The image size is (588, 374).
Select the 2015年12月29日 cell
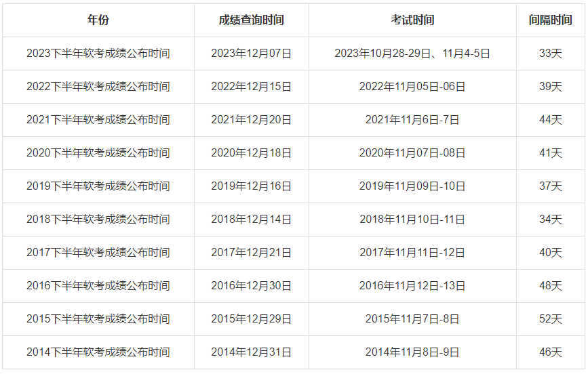[251, 319]
